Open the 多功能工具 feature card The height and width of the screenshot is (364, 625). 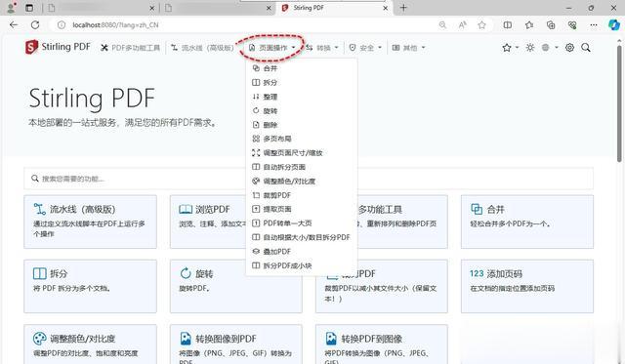tap(402, 222)
